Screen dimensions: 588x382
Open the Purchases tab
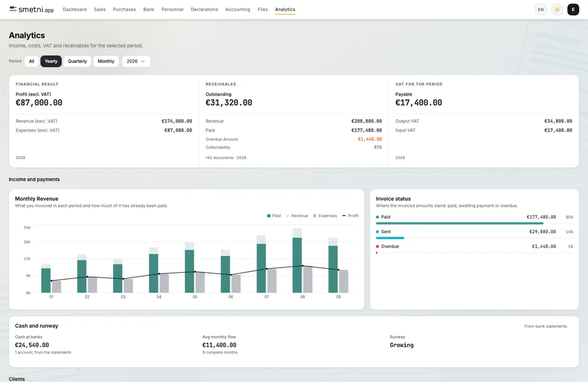tap(124, 9)
